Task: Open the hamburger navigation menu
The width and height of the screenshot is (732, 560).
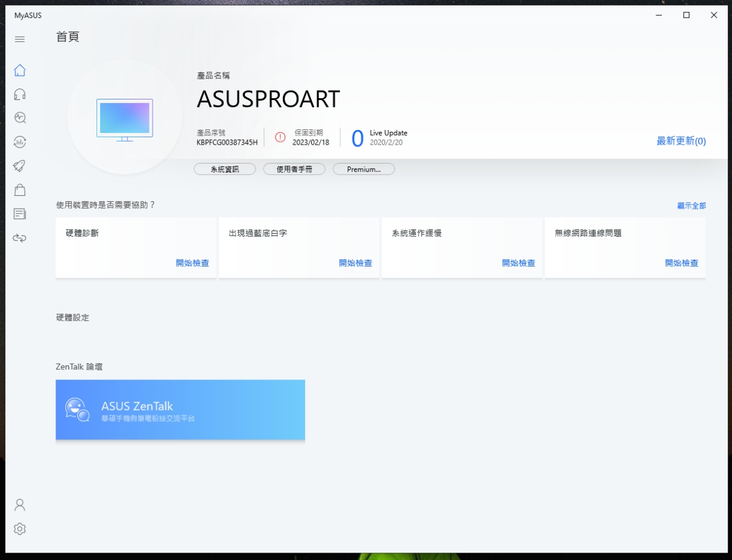Action: pos(20,39)
